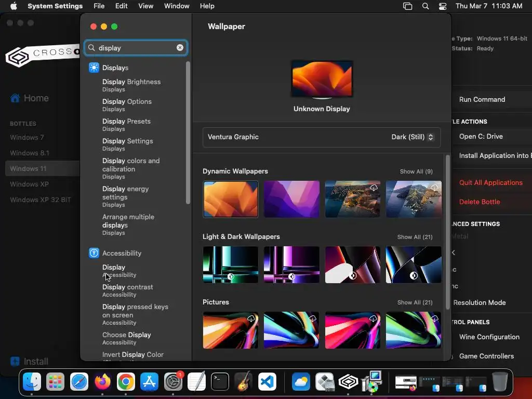This screenshot has height=399, width=532.
Task: Open the Edit menu
Action: click(x=121, y=6)
